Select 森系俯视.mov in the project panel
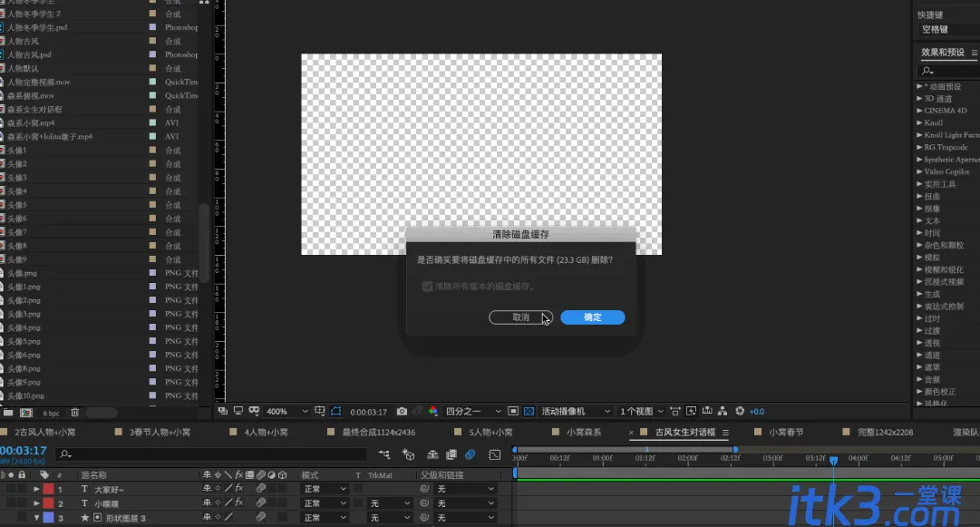Viewport: 980px width, 527px height. coord(31,95)
